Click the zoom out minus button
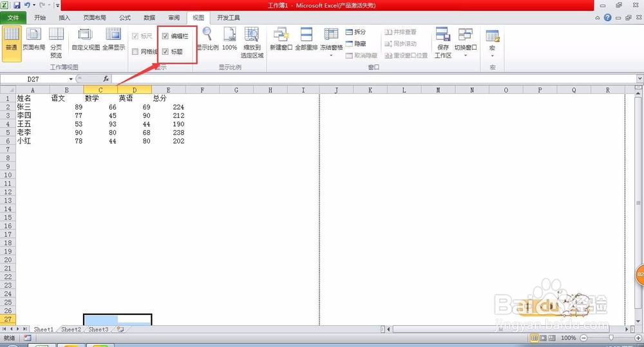 tap(583, 338)
